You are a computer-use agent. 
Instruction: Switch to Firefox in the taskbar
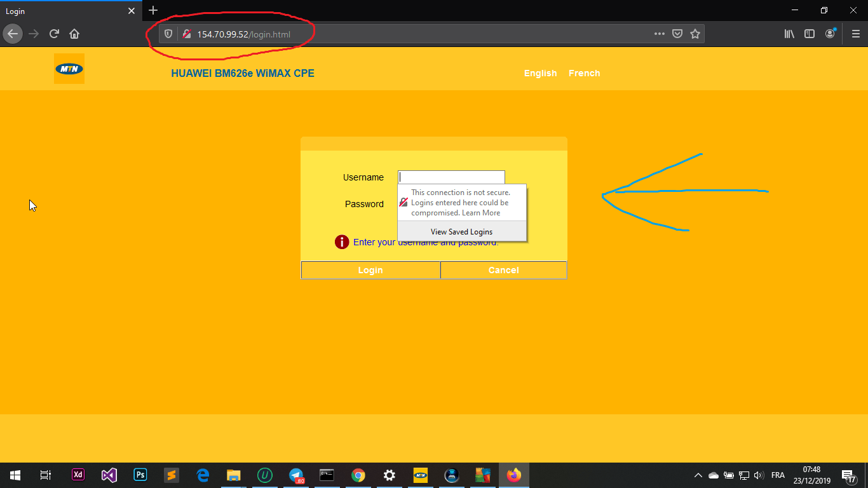pyautogui.click(x=513, y=475)
